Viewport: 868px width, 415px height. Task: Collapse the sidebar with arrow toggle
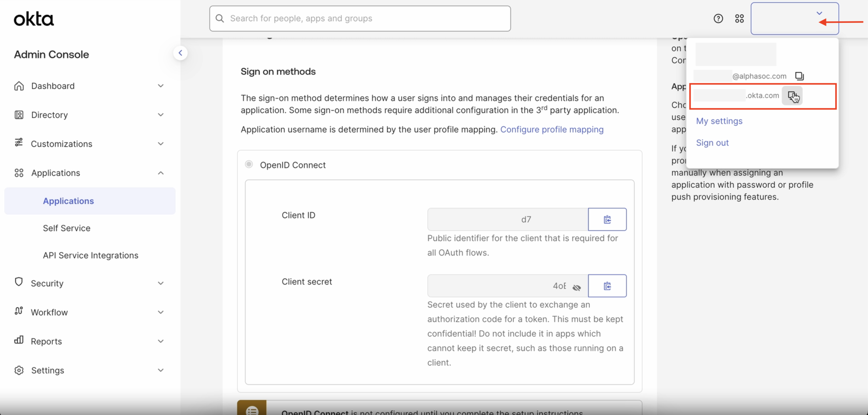click(x=180, y=53)
